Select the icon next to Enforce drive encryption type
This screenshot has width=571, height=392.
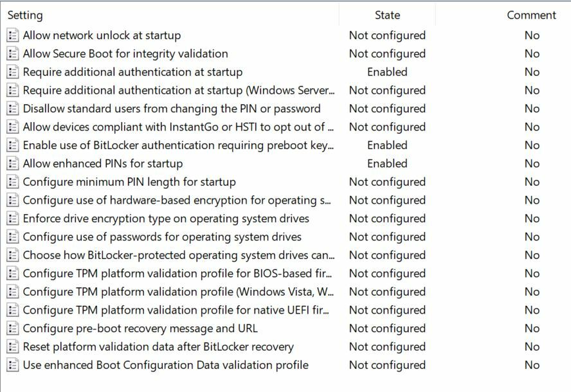(13, 218)
